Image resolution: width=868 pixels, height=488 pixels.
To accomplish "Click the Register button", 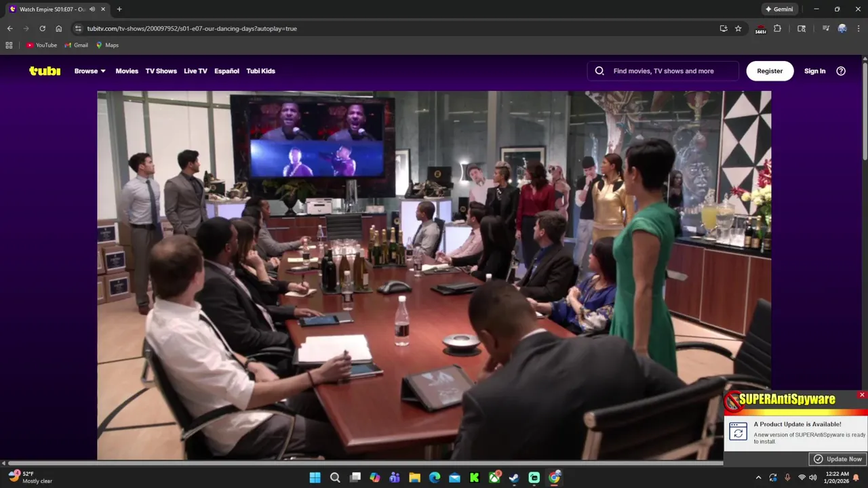I will click(770, 71).
